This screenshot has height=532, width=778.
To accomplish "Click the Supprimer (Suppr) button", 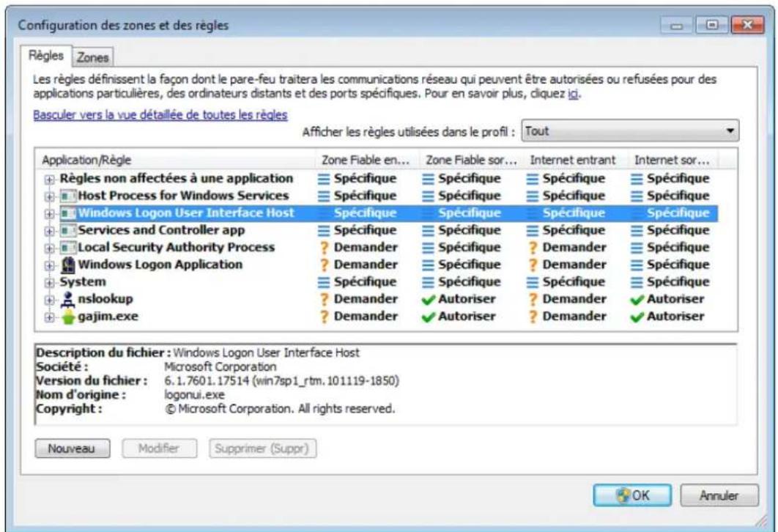I will coord(262,448).
